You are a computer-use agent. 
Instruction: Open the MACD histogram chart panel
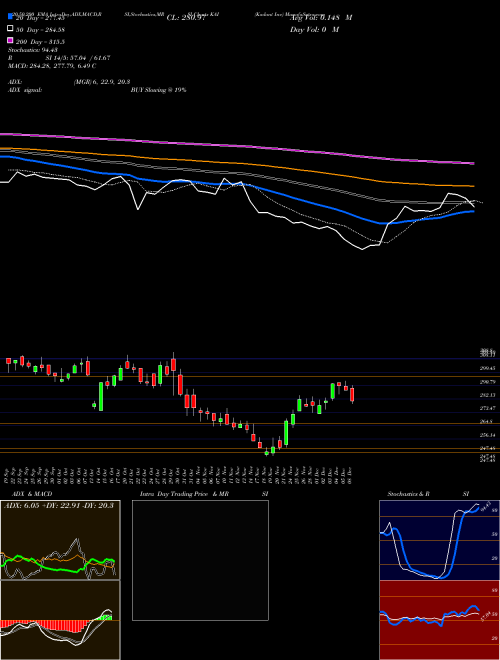[60, 620]
